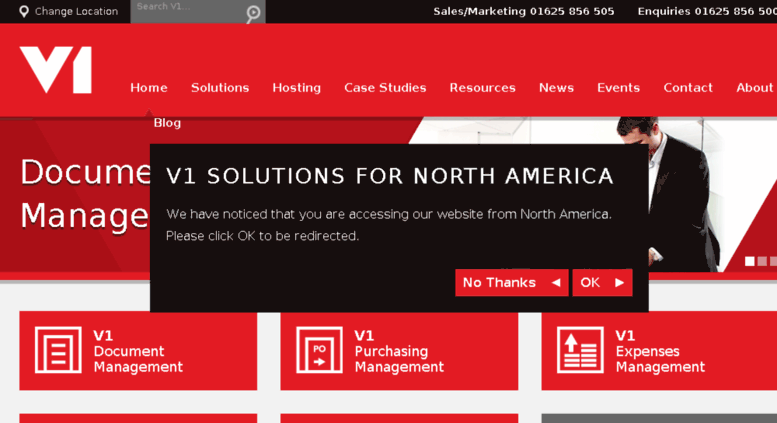Image resolution: width=777 pixels, height=423 pixels.
Task: Open V1 Purchasing Management tile text
Action: (x=399, y=351)
